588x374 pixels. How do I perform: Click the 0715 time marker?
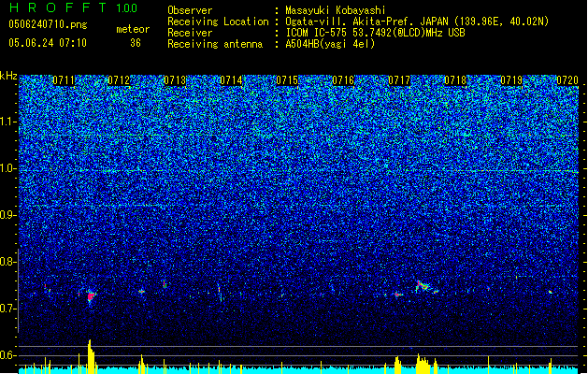[287, 80]
